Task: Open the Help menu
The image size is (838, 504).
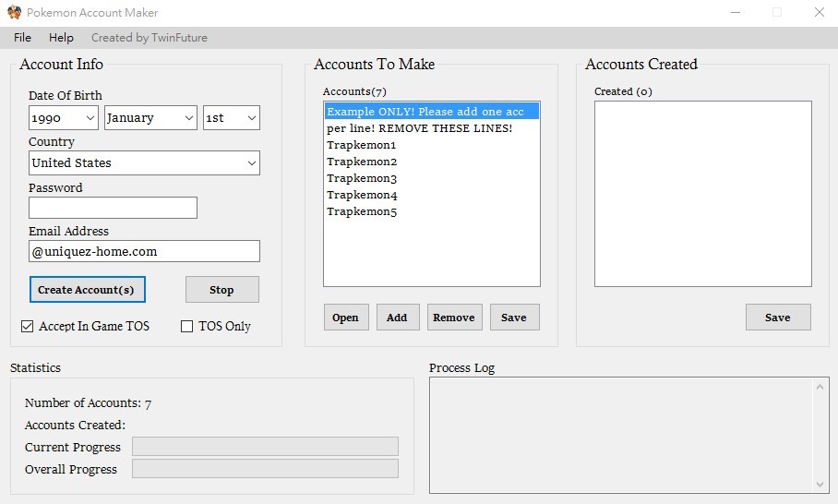Action: (62, 38)
